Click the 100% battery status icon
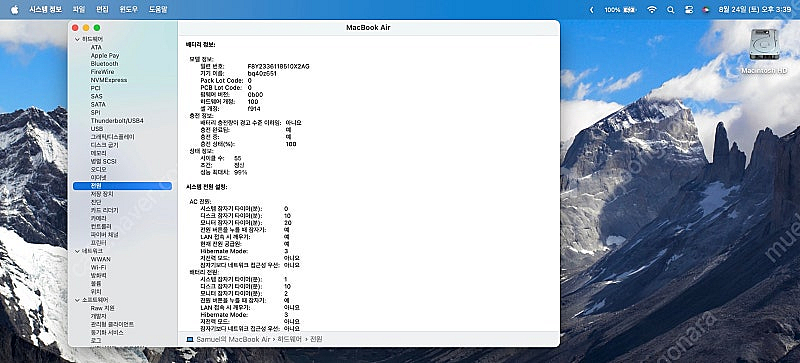The image size is (800, 363). 621,9
